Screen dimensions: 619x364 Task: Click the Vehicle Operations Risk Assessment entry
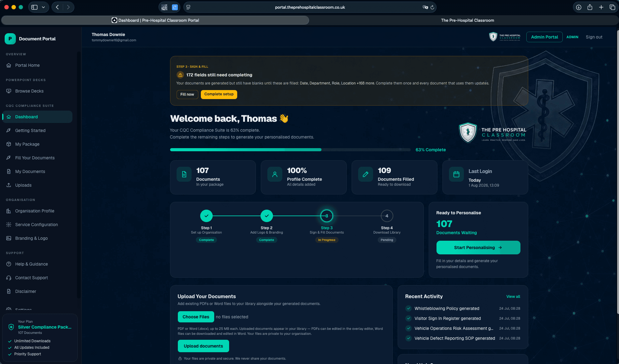coord(463,328)
